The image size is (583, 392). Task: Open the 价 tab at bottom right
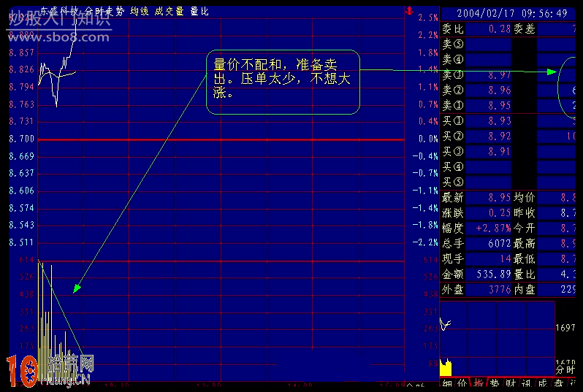click(x=463, y=384)
